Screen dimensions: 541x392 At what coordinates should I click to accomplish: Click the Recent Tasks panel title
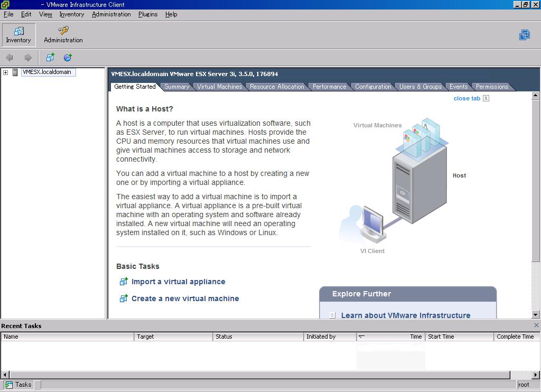[x=21, y=326]
